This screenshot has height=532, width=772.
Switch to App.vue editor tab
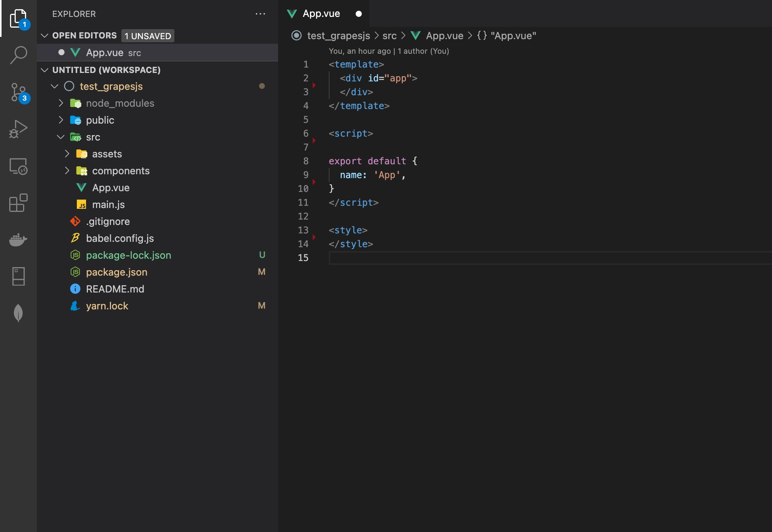(323, 14)
